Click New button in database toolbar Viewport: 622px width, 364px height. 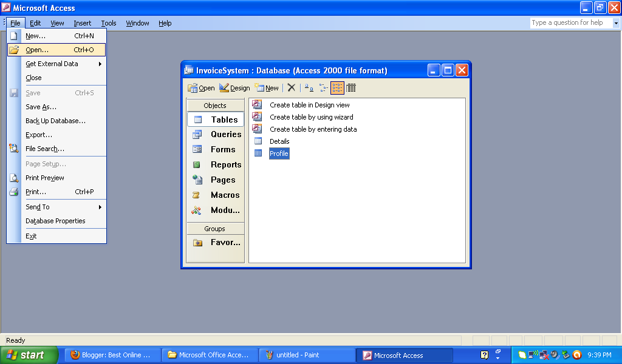tap(267, 88)
